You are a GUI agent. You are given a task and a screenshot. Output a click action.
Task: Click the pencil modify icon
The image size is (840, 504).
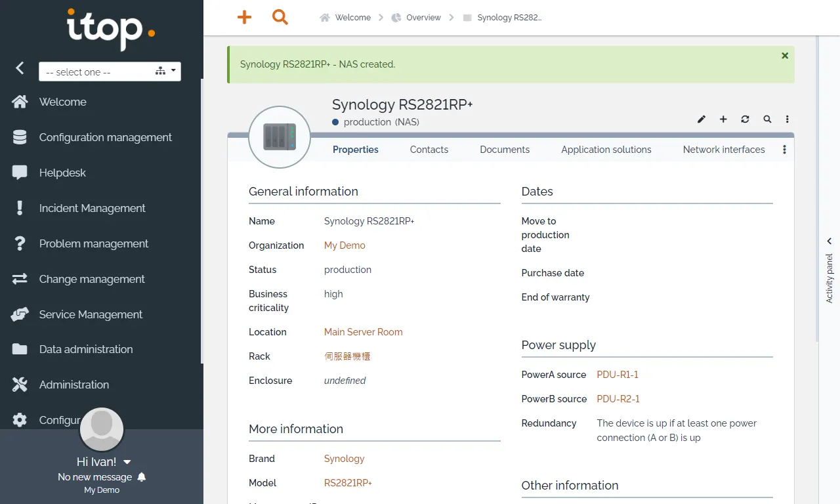[x=702, y=119]
